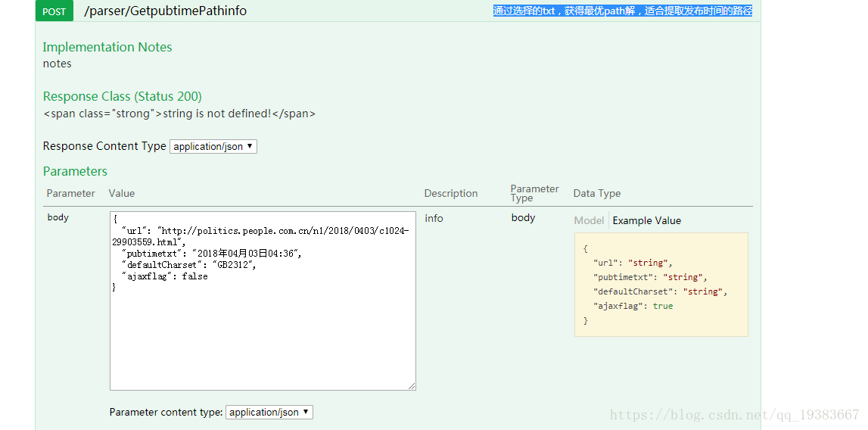The height and width of the screenshot is (430, 868).
Task: Click the yellow example value JSON box
Action: pyautogui.click(x=661, y=285)
